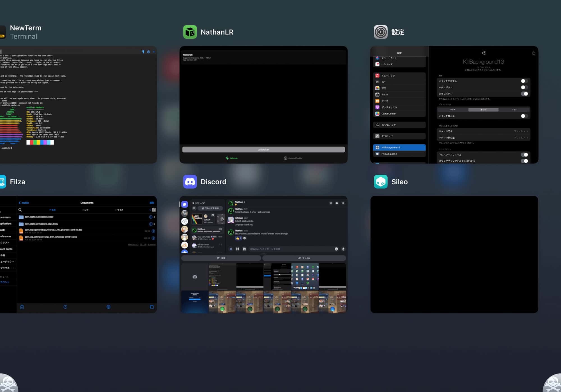Expand the com.apple.businessservicesd folder chevron
Viewport: 561px width, 392px height.
tap(154, 217)
